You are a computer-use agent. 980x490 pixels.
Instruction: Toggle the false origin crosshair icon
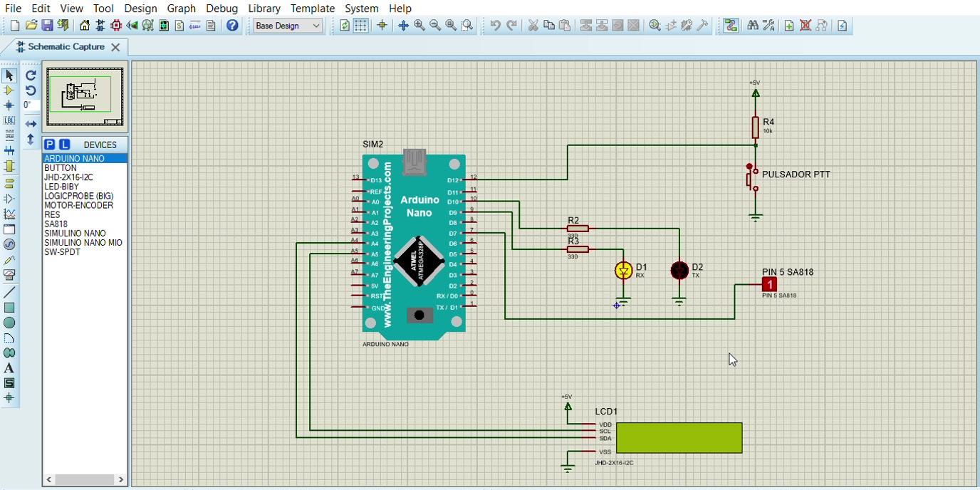click(382, 26)
